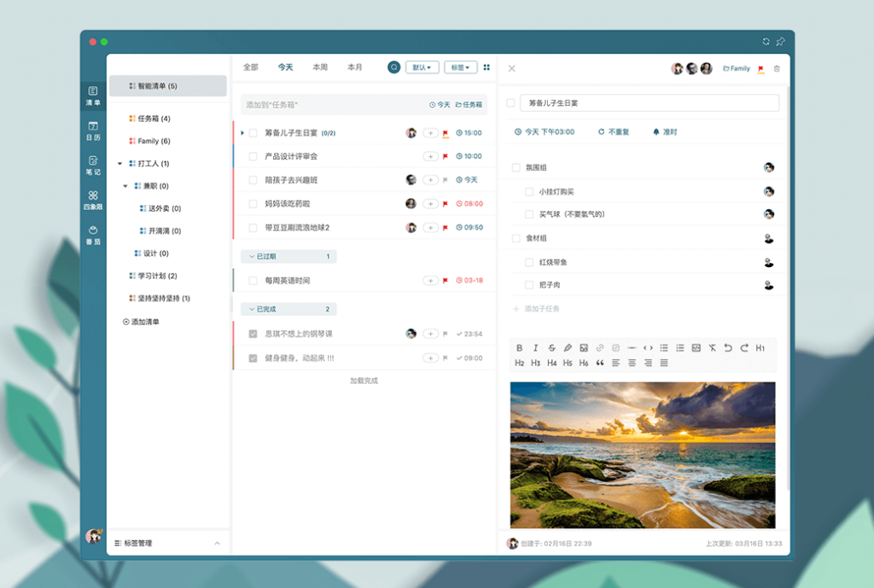Open the 标签 tag filter dropdown
874x588 pixels.
(x=460, y=67)
